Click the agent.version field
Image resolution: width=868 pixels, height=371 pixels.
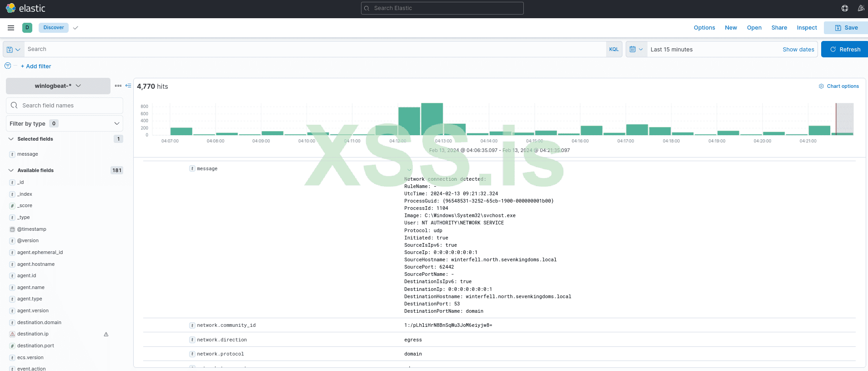pos(33,311)
